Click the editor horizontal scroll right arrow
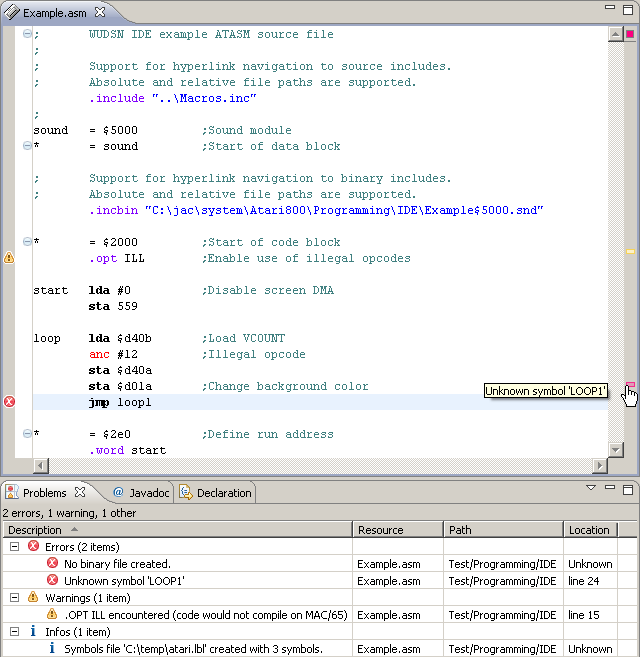This screenshot has width=640, height=657. 600,466
